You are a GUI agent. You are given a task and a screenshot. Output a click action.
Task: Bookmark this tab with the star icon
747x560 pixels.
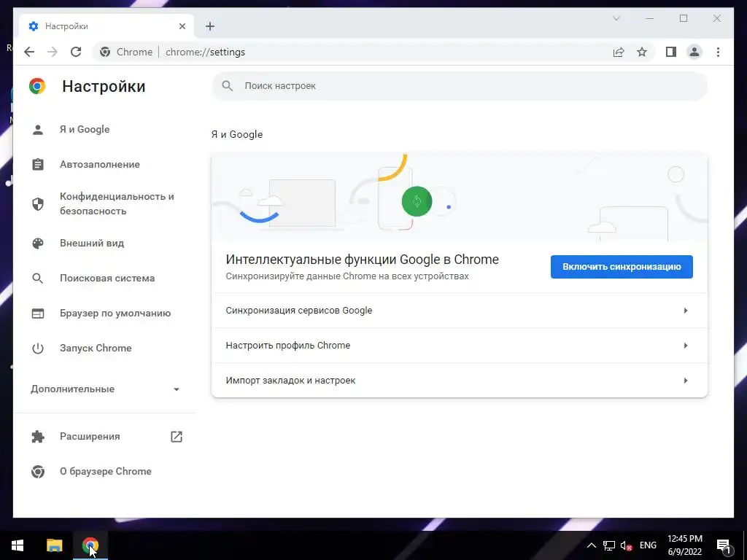642,52
